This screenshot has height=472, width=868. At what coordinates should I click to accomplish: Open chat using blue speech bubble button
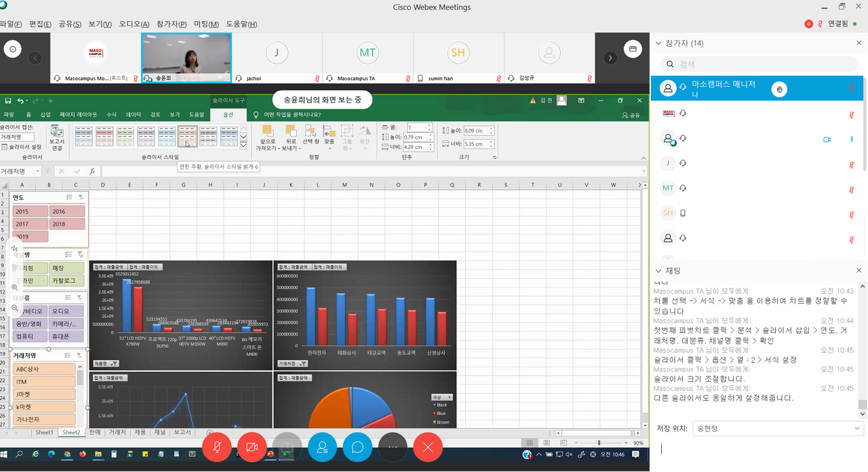pos(357,447)
